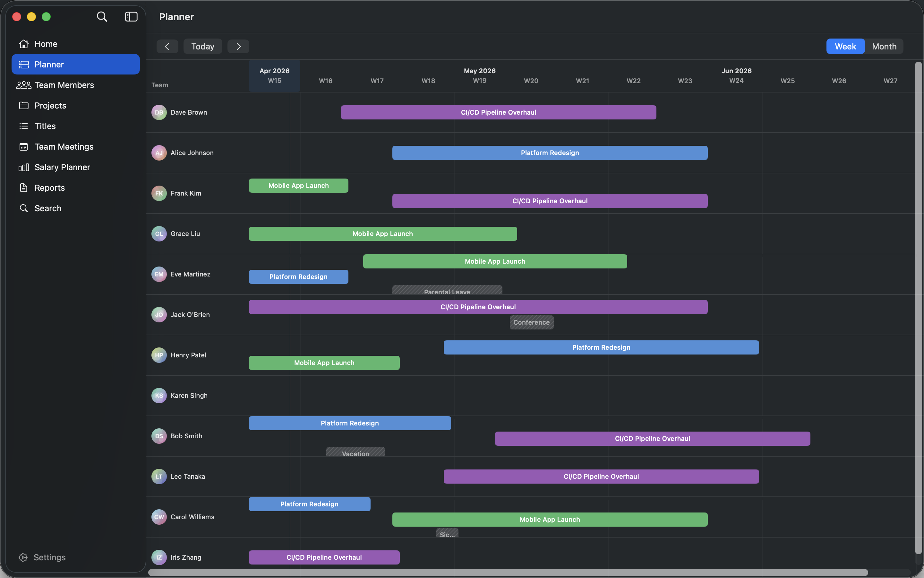924x578 pixels.
Task: Click the Home house icon
Action: click(x=24, y=44)
